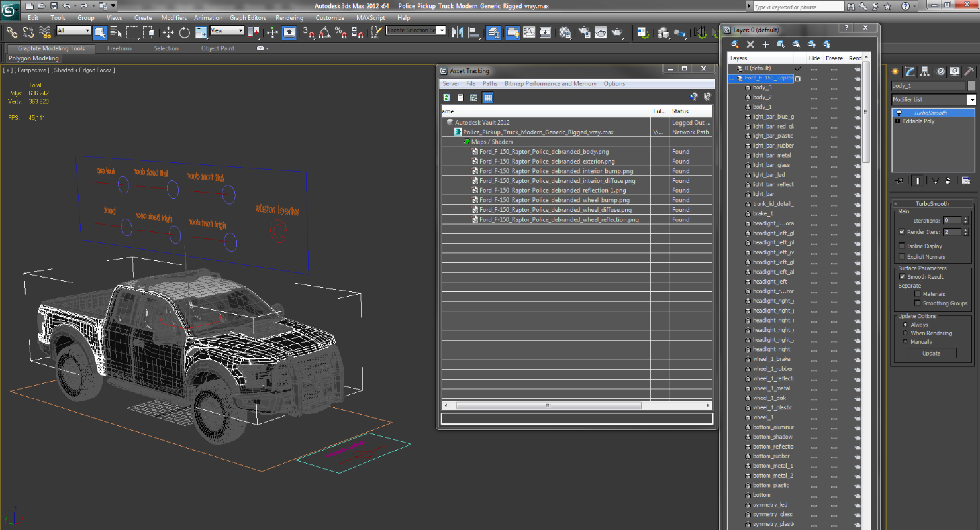Screen dimensions: 980x530
Task: Enable Isoline Display checkbox
Action: [901, 246]
